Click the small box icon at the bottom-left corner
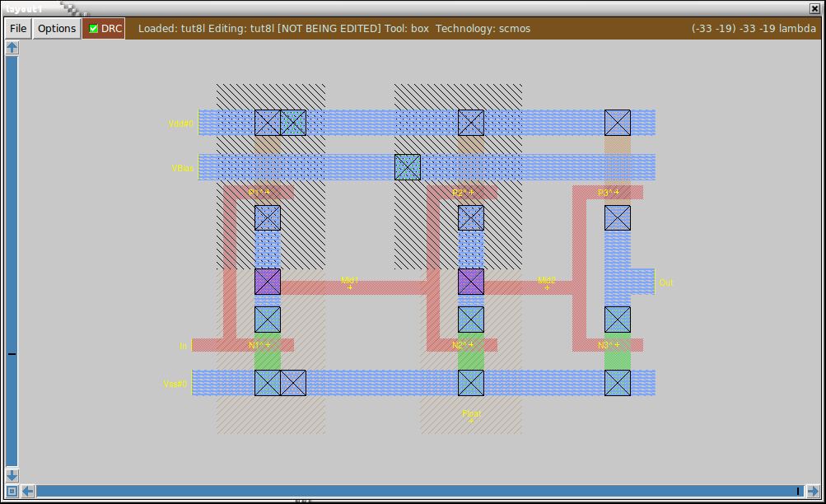Screen dimensions: 826x504 [11, 489]
